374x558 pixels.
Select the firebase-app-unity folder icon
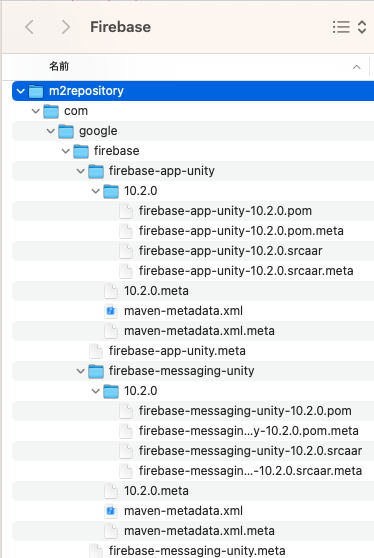pyautogui.click(x=96, y=171)
